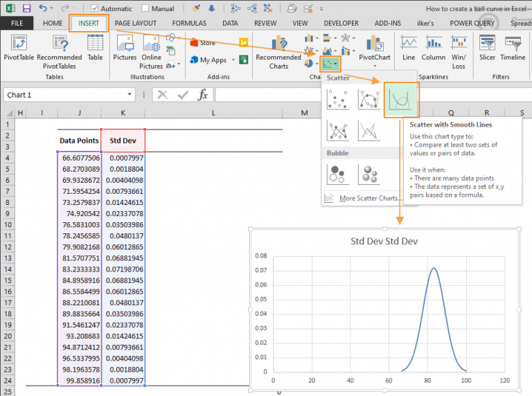
Task: Switch to the DATA tab
Action: pos(230,23)
